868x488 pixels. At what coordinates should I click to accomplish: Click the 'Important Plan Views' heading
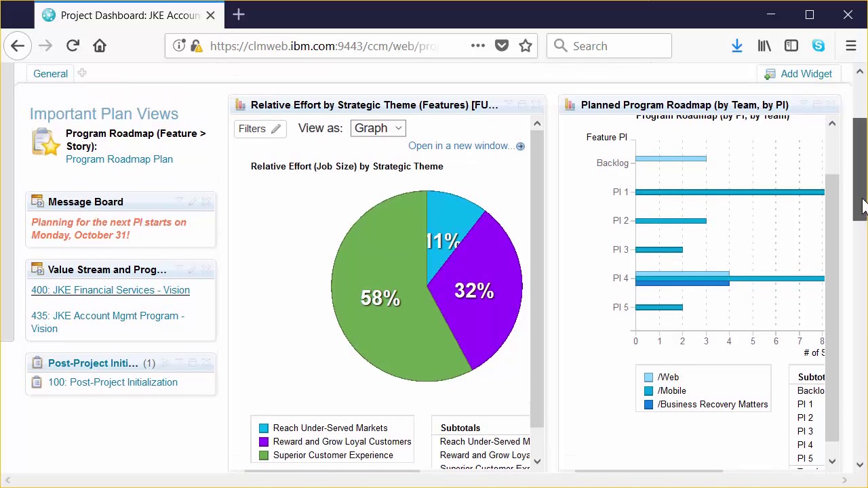click(104, 114)
